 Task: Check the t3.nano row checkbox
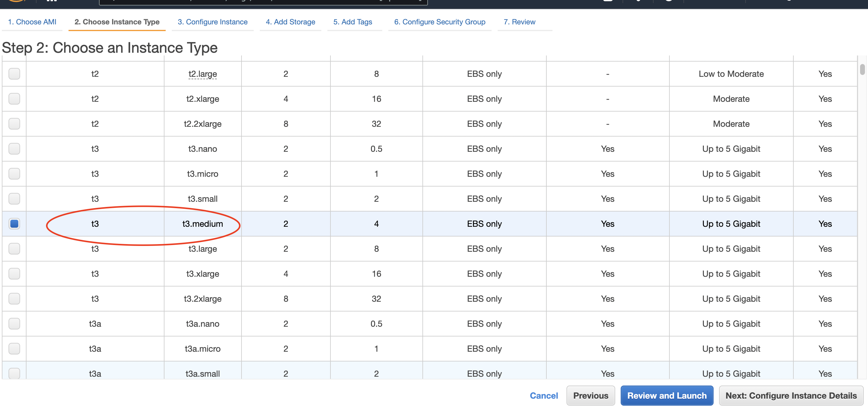click(x=14, y=149)
